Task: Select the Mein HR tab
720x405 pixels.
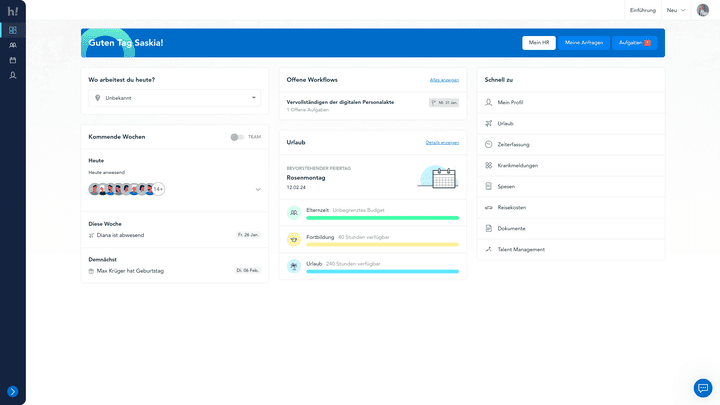Action: click(x=539, y=43)
